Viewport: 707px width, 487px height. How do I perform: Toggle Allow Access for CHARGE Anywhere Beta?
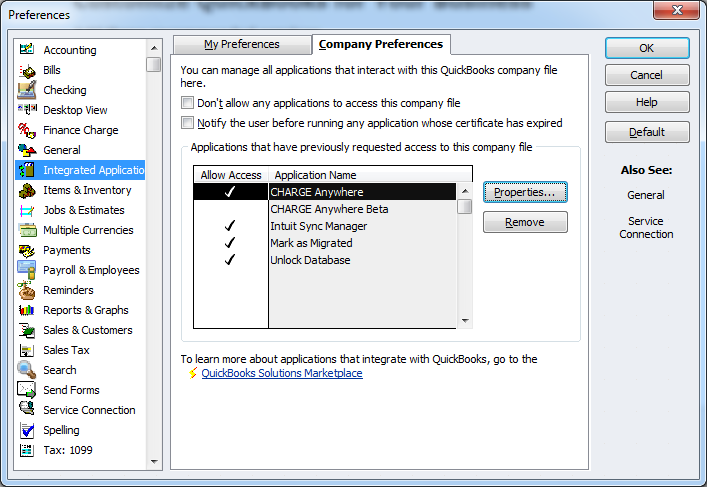pyautogui.click(x=230, y=209)
